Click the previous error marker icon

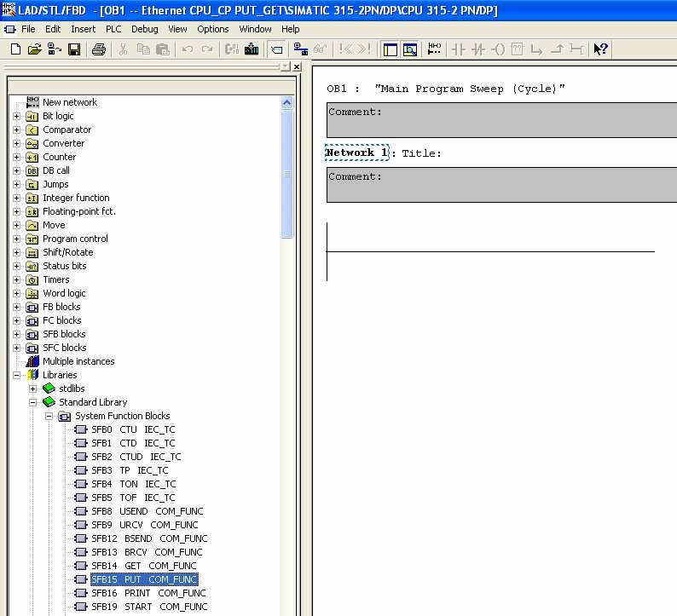[346, 49]
